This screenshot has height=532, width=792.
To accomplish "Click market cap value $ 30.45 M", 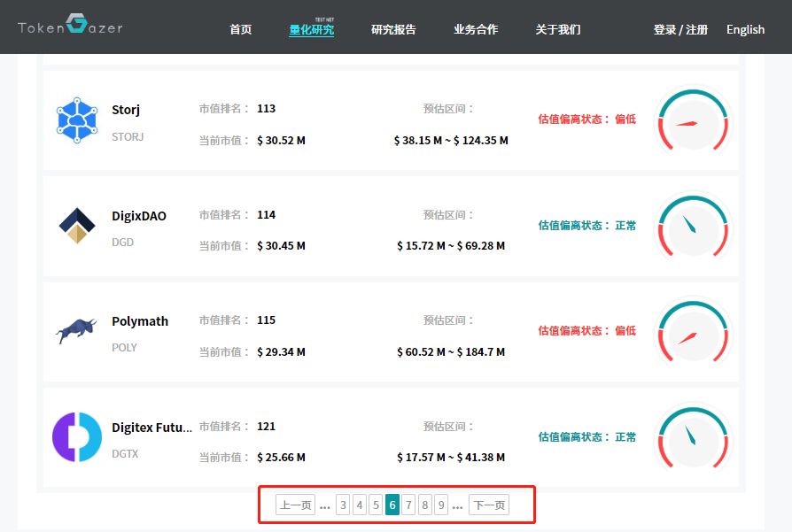I will click(282, 246).
